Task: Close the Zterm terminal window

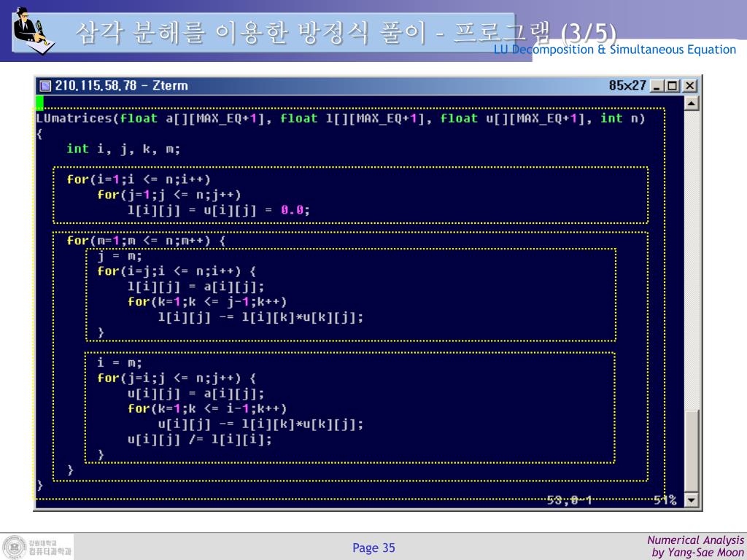Action: click(x=690, y=86)
